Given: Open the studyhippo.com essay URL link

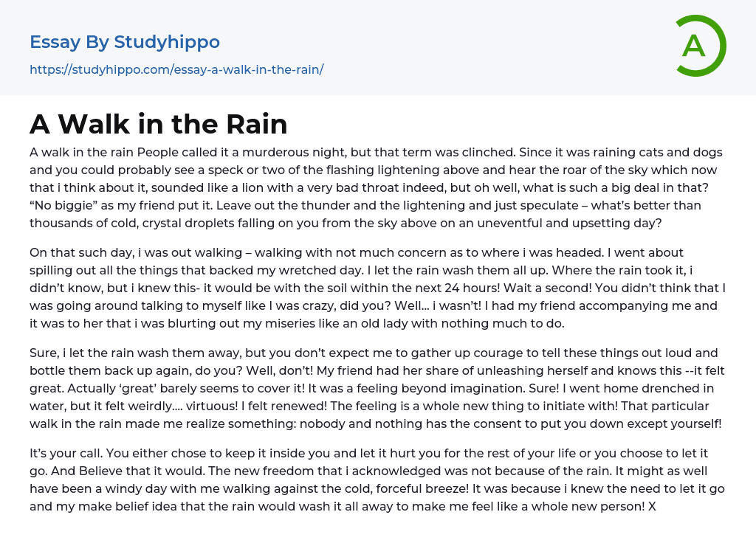Looking at the screenshot, I should click(176, 69).
